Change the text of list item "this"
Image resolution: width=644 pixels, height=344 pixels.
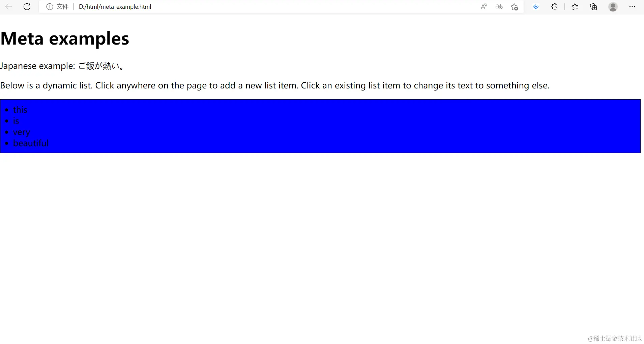coord(20,110)
